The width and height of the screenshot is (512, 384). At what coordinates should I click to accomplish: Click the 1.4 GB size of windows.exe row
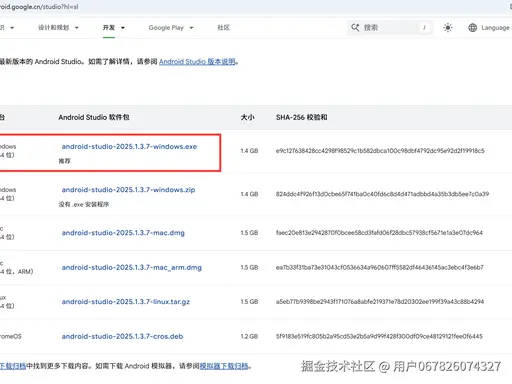249,151
